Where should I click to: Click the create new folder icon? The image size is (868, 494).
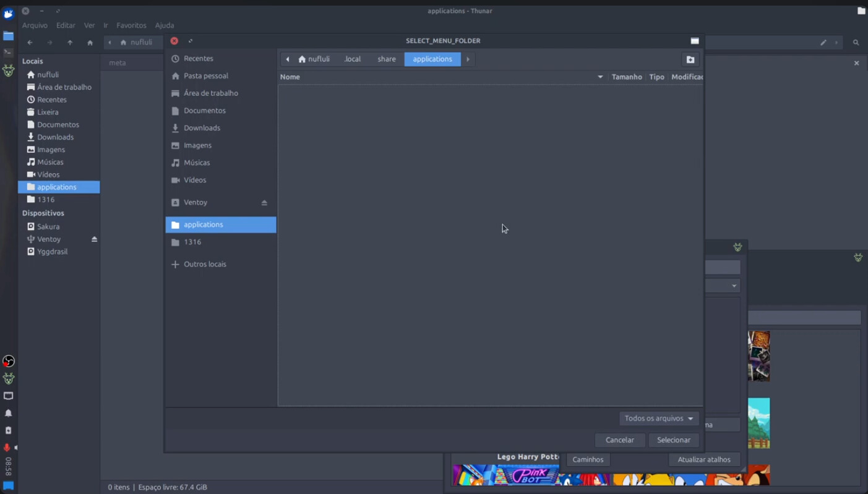690,59
